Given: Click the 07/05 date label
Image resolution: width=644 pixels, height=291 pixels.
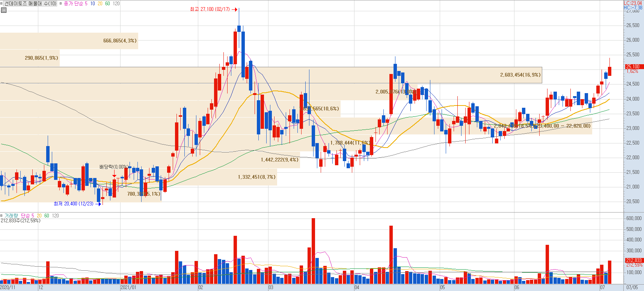Looking at the screenshot, I should [632, 288].
